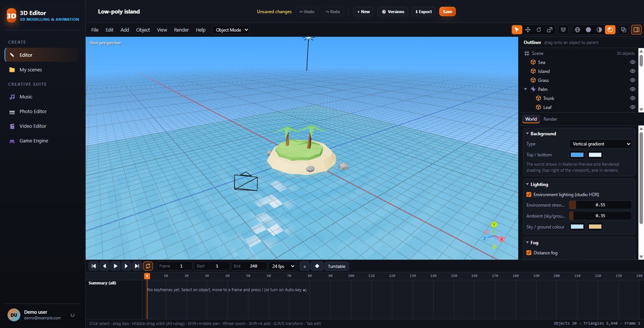Switch to Material Preview half-circle icon

(x=599, y=30)
